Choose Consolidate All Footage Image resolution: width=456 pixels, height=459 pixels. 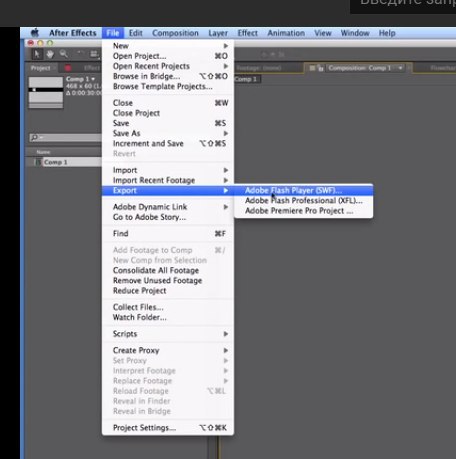pos(168,270)
